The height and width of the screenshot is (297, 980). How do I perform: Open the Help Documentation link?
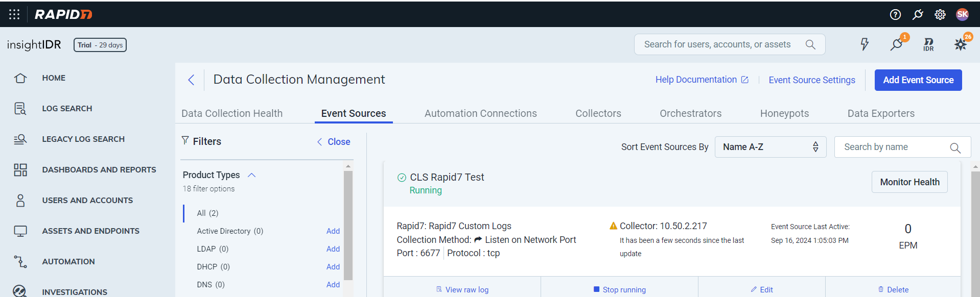click(702, 80)
